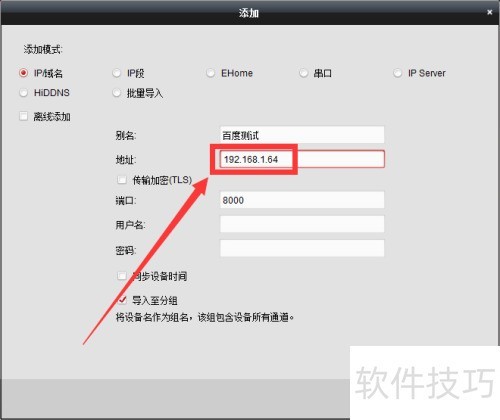
Task: Focus the empty 用户名 input field
Action: pyautogui.click(x=302, y=224)
